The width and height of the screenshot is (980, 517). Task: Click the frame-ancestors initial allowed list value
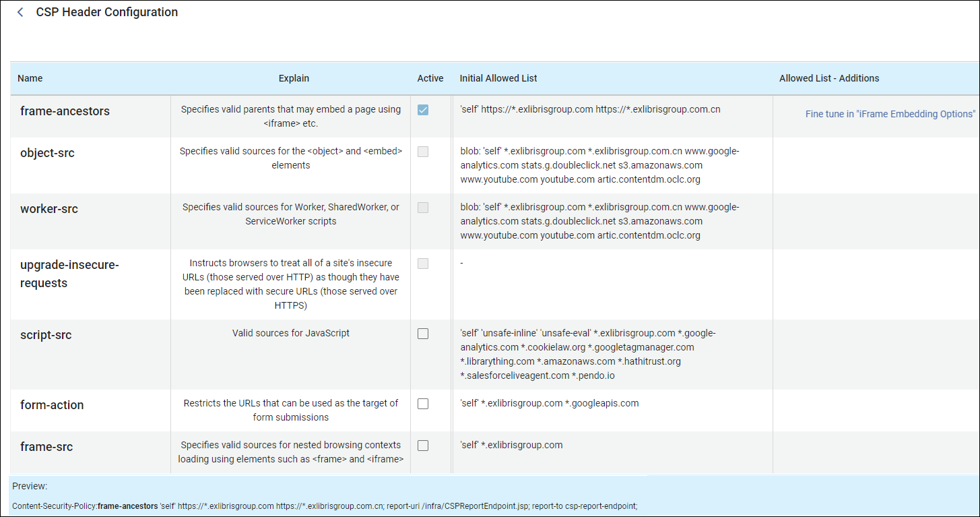coord(590,109)
